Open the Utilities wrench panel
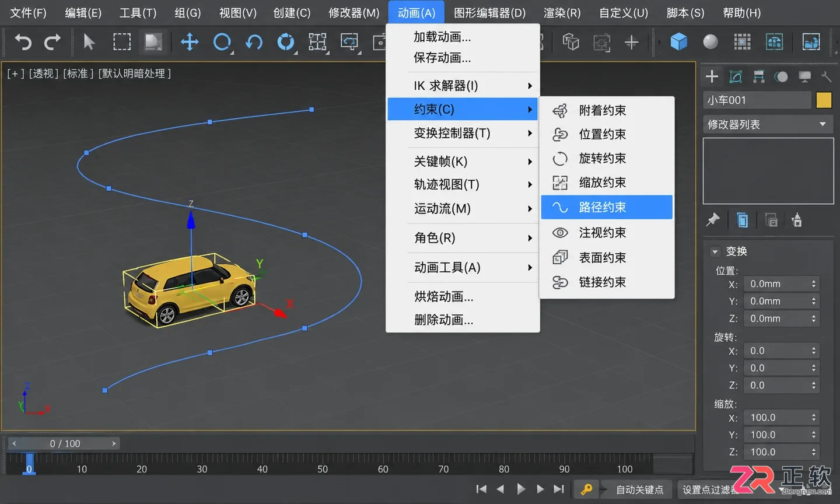The image size is (840, 504). (827, 76)
